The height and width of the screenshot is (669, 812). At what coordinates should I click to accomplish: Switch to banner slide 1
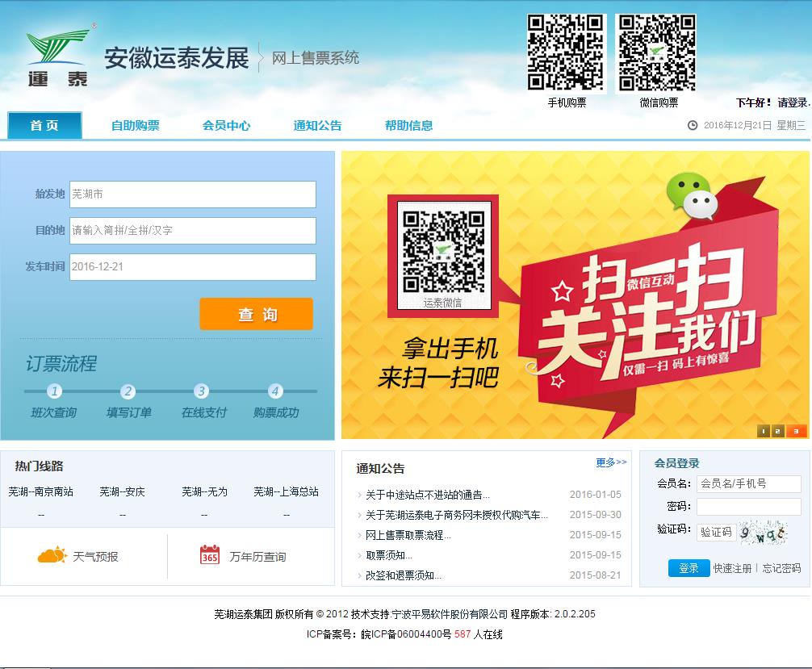point(764,431)
